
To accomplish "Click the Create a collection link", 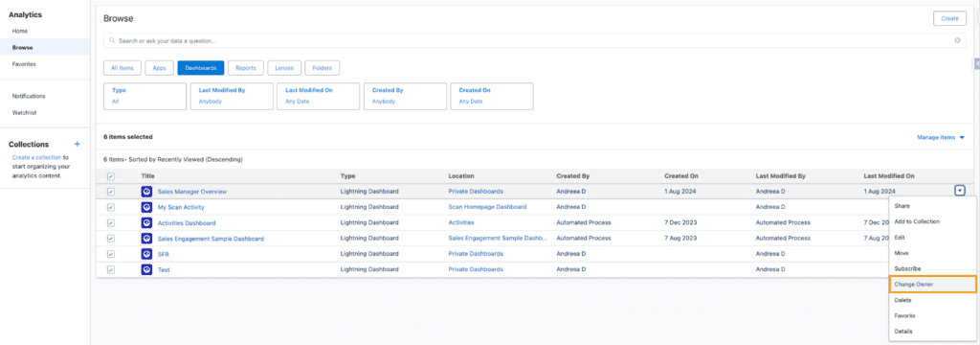I will (x=37, y=158).
